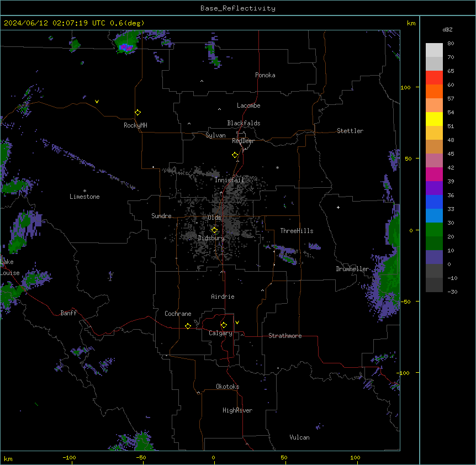Click the Banff label
Image resolution: width=476 pixels, height=465 pixels.
tap(68, 313)
